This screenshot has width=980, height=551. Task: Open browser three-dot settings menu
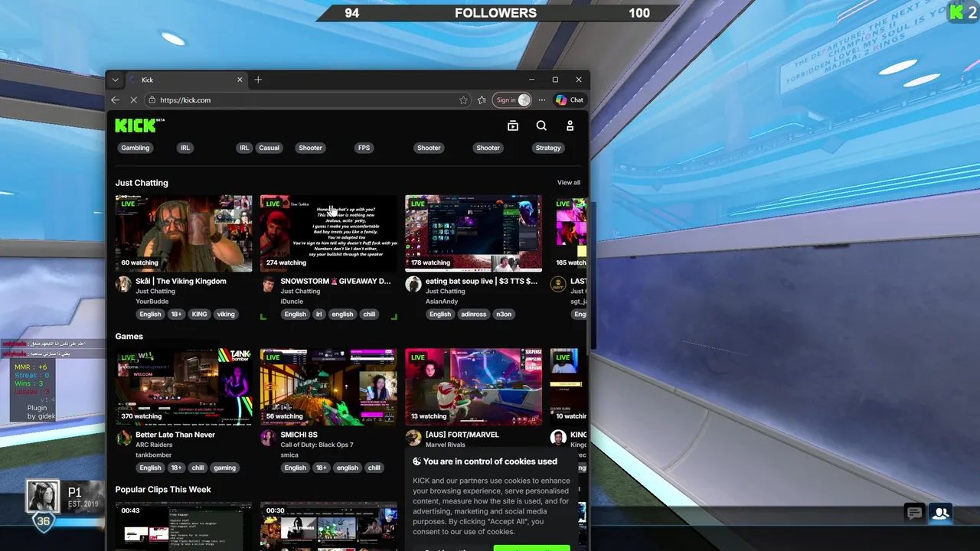click(542, 99)
